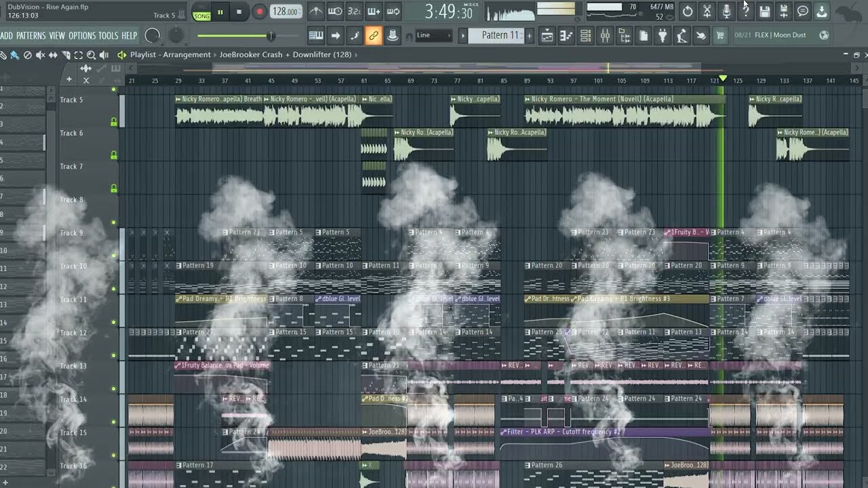Click the microphone one-click recording icon
This screenshot has height=488, width=868.
coord(726,12)
